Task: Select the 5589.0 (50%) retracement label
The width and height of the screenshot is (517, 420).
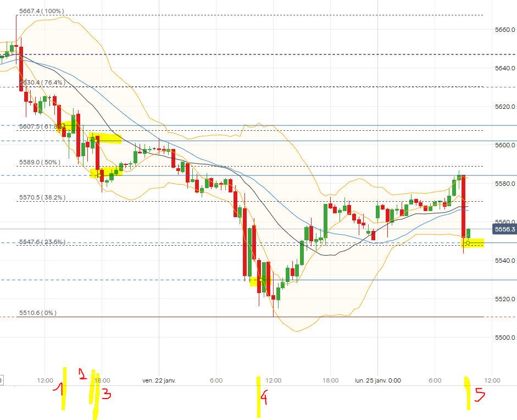Action: click(40, 162)
